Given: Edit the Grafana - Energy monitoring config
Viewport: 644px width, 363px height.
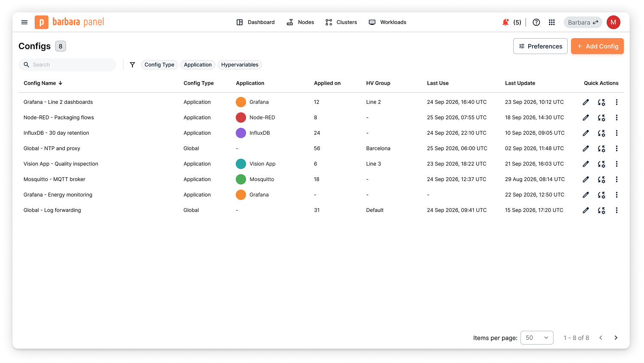Looking at the screenshot, I should pos(586,195).
